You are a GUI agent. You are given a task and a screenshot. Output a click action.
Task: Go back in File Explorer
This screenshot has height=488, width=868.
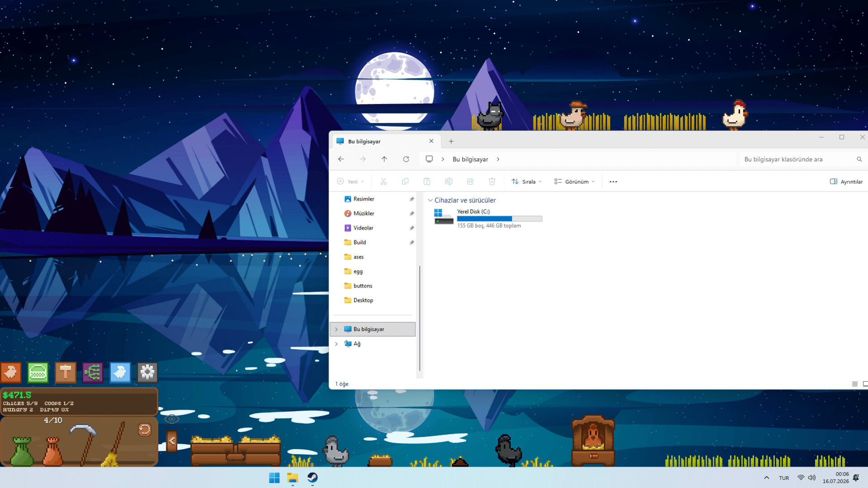pos(341,159)
